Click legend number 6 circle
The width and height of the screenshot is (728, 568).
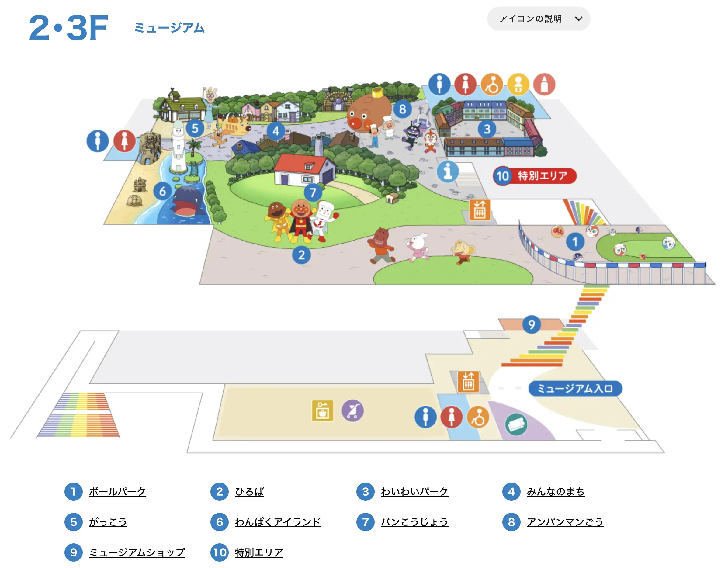pos(219,522)
